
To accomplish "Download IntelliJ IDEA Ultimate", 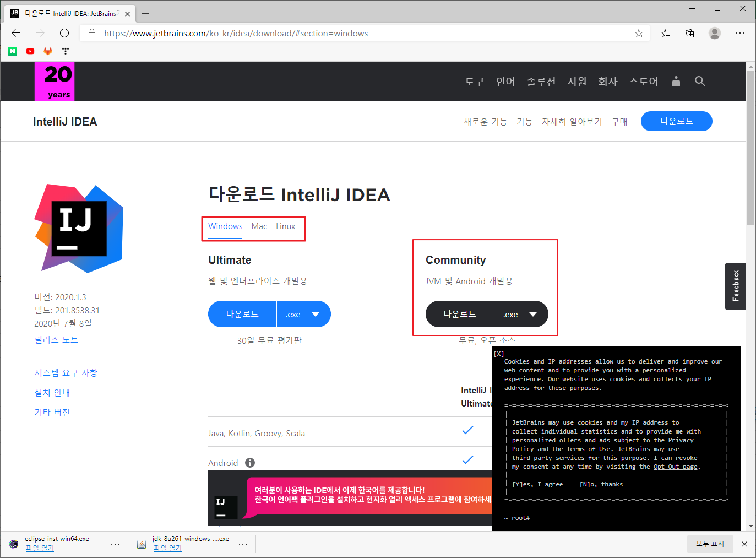I will tap(242, 314).
